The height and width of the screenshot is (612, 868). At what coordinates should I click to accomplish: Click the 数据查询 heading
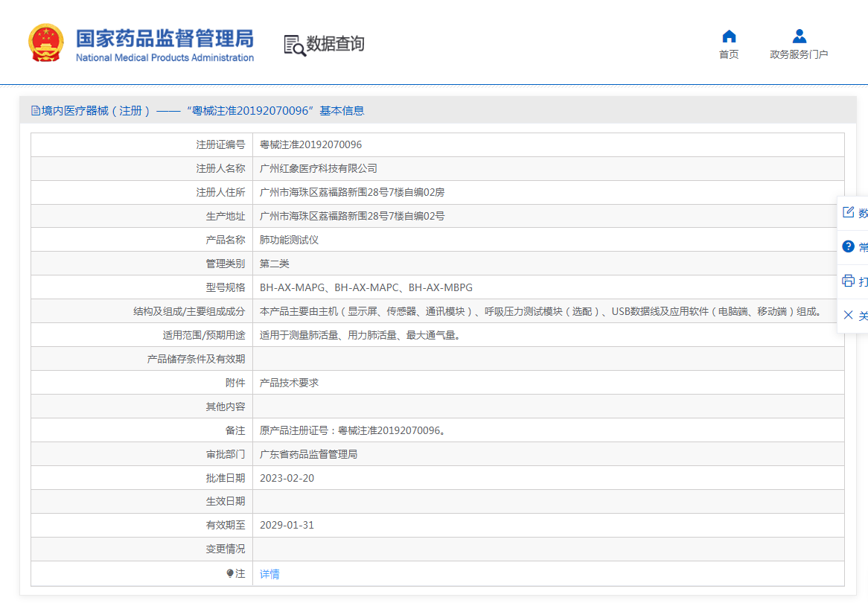336,43
